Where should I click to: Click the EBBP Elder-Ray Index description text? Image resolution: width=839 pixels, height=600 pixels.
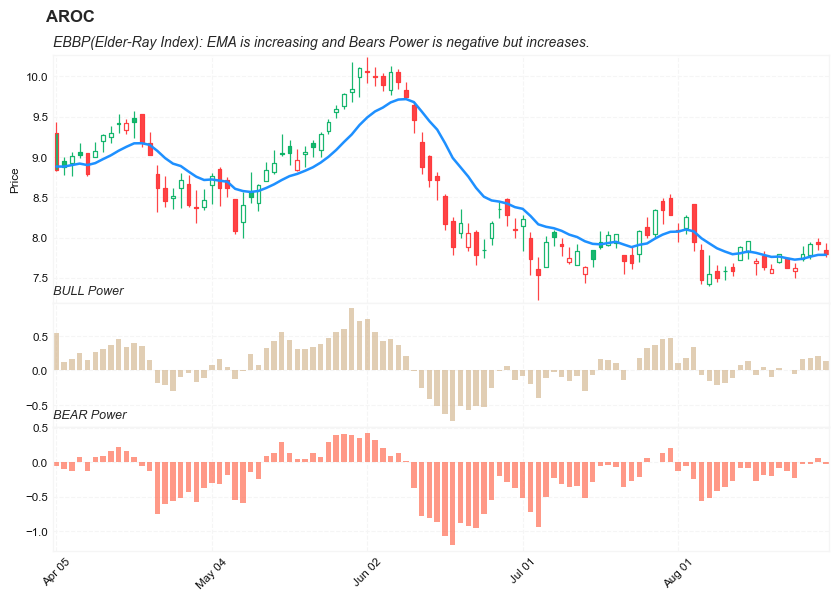point(320,42)
